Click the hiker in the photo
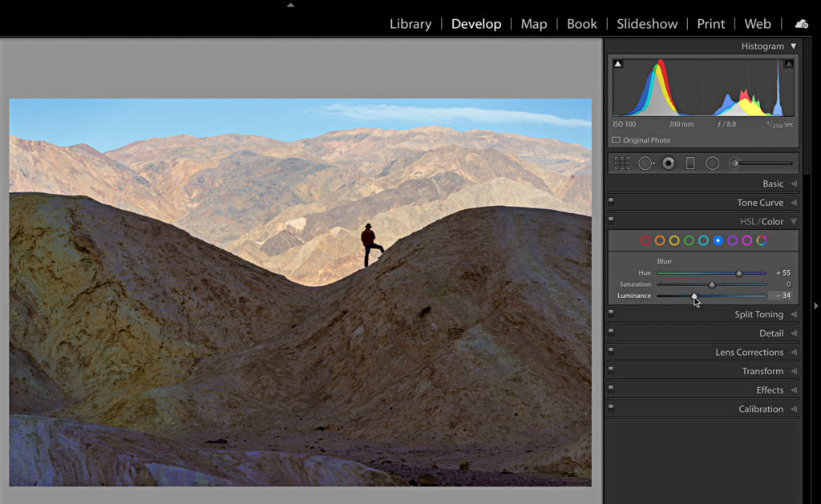The image size is (821, 504). 370,245
